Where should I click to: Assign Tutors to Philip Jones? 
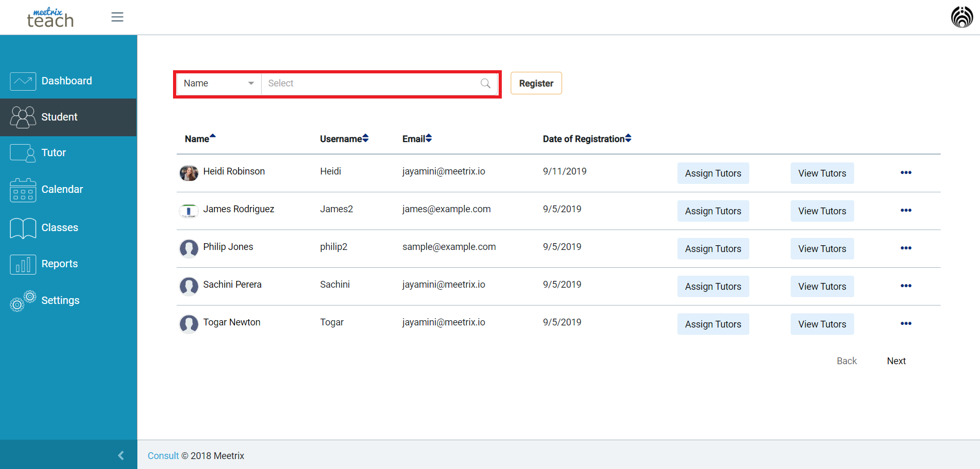pos(713,249)
